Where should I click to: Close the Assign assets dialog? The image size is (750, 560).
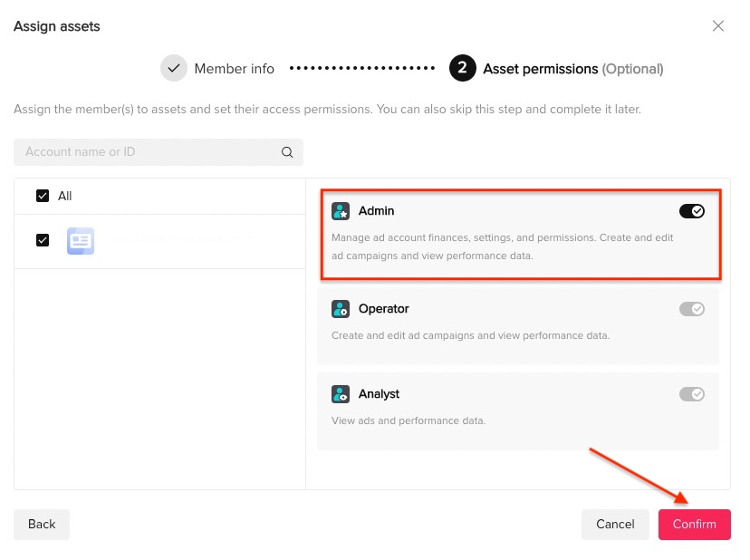point(718,26)
